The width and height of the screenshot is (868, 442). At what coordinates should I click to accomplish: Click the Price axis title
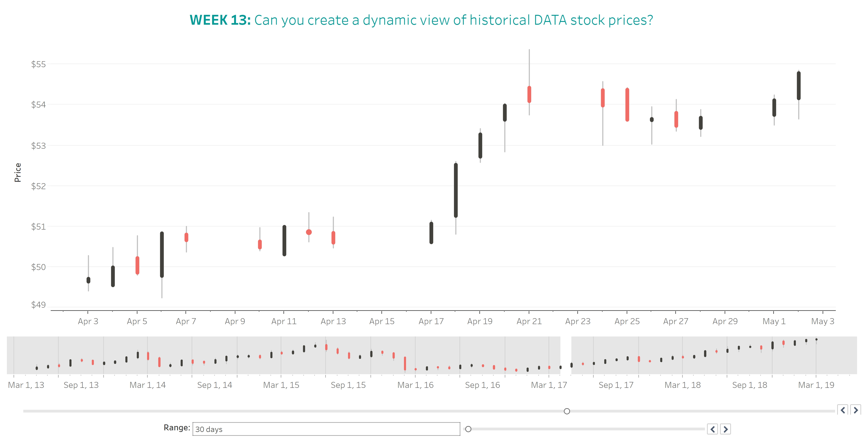(18, 172)
